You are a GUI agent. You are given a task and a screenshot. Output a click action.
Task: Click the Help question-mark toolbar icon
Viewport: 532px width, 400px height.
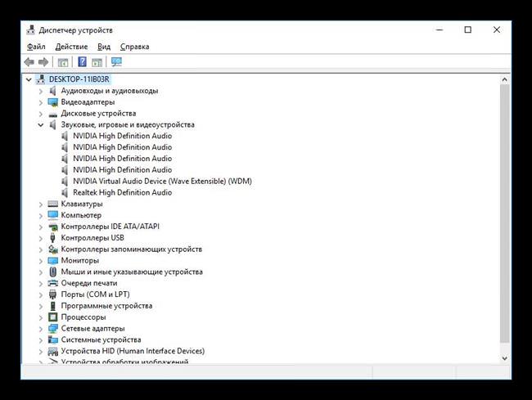click(82, 62)
